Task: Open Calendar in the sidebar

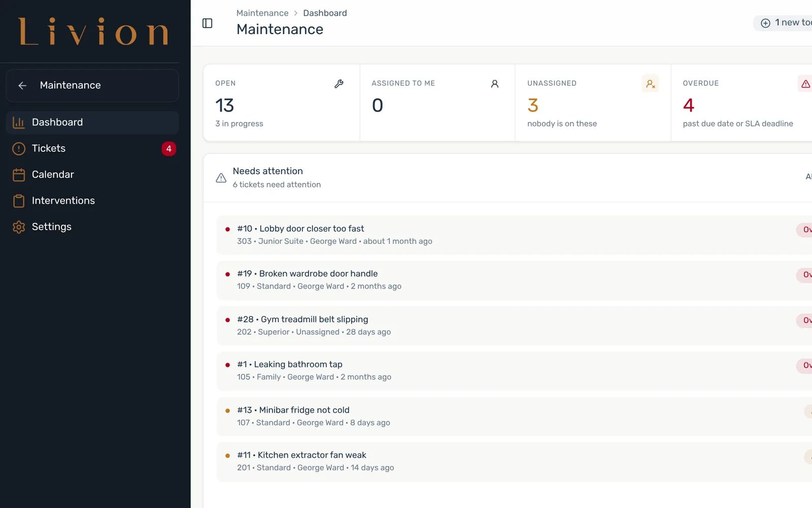Action: (x=92, y=175)
